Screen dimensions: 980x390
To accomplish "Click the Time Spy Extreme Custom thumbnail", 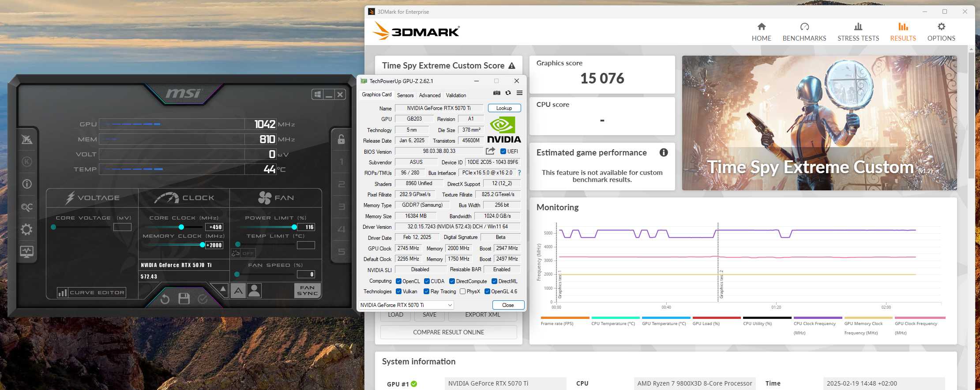I will point(819,123).
